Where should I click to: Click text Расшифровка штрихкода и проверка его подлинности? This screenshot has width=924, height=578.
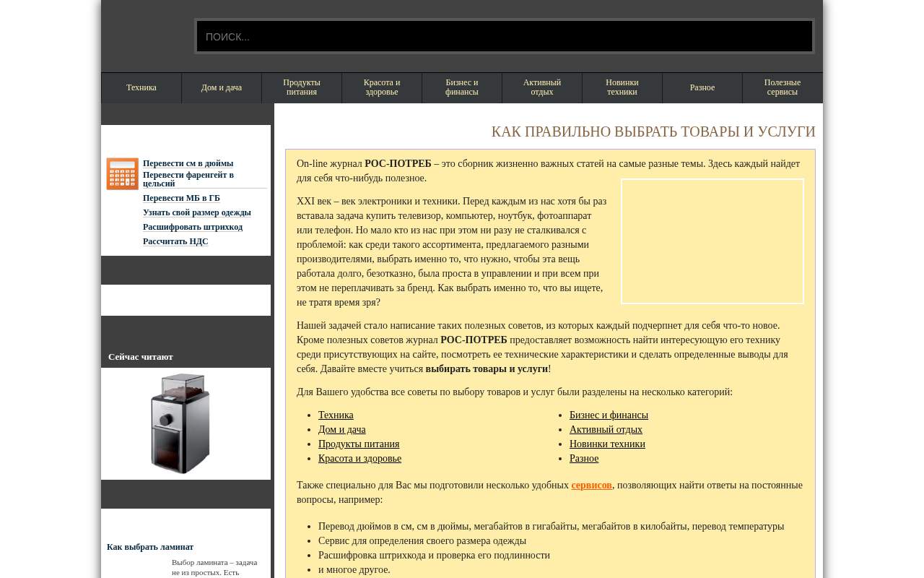pyautogui.click(x=434, y=555)
